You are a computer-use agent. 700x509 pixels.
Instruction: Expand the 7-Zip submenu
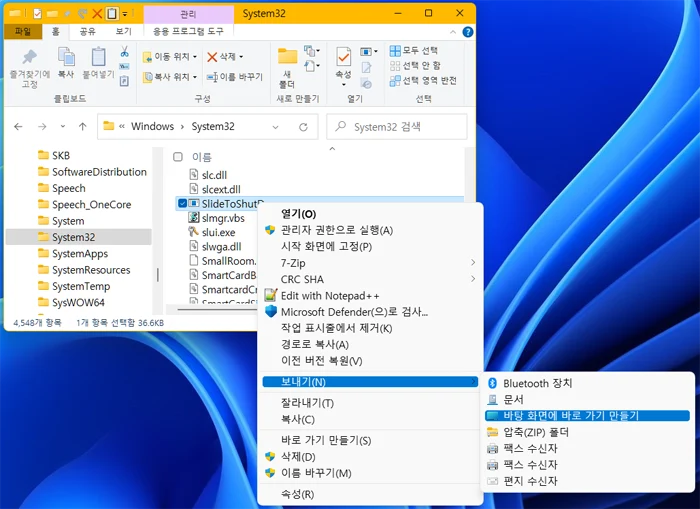pos(371,263)
